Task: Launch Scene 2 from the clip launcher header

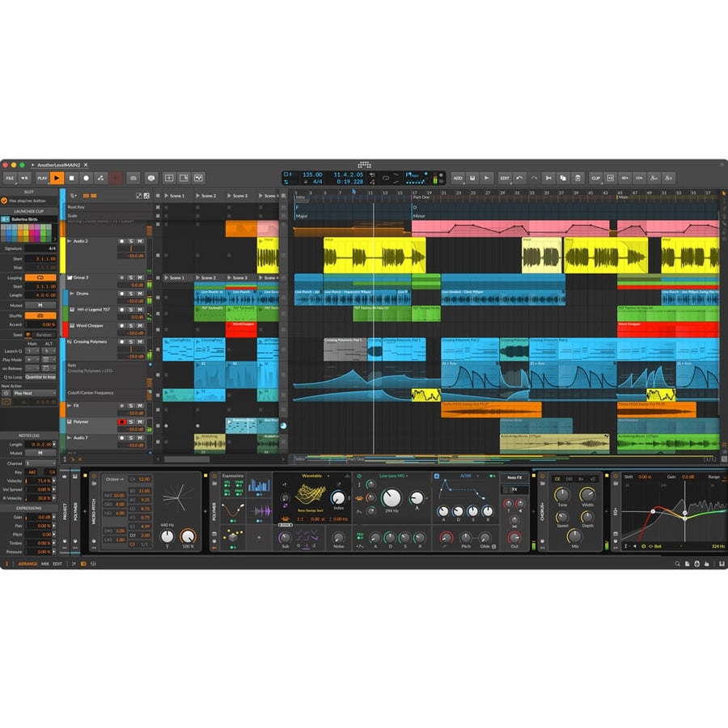Action: click(x=199, y=195)
